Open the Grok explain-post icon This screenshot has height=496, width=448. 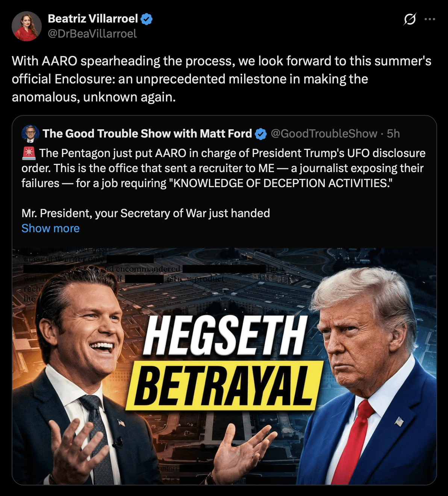(410, 19)
